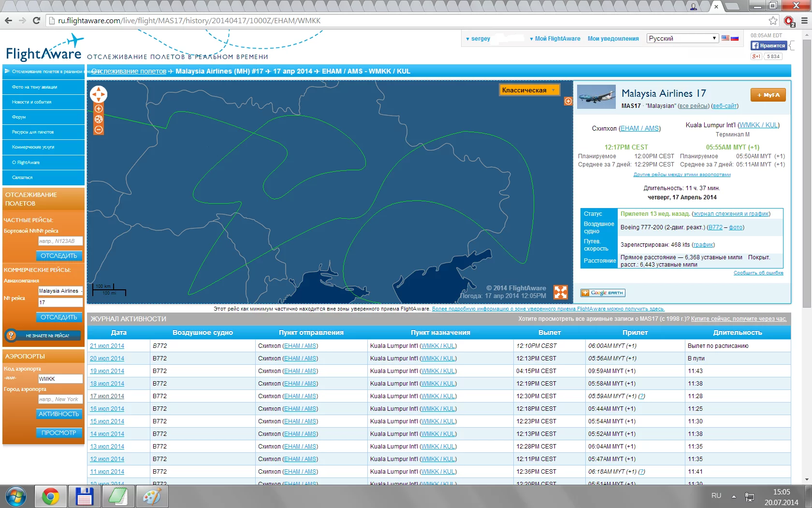Click the Russian flag language icon
The image size is (812, 508).
coord(735,38)
